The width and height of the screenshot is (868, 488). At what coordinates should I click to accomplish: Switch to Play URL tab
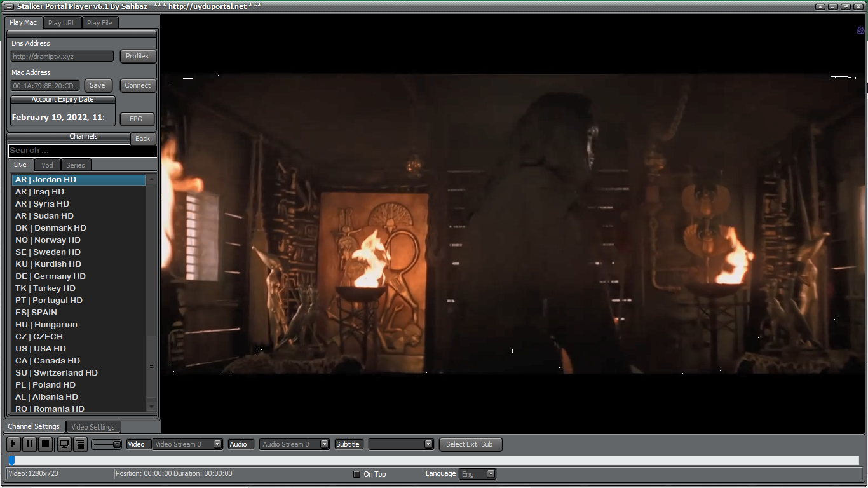coord(62,23)
